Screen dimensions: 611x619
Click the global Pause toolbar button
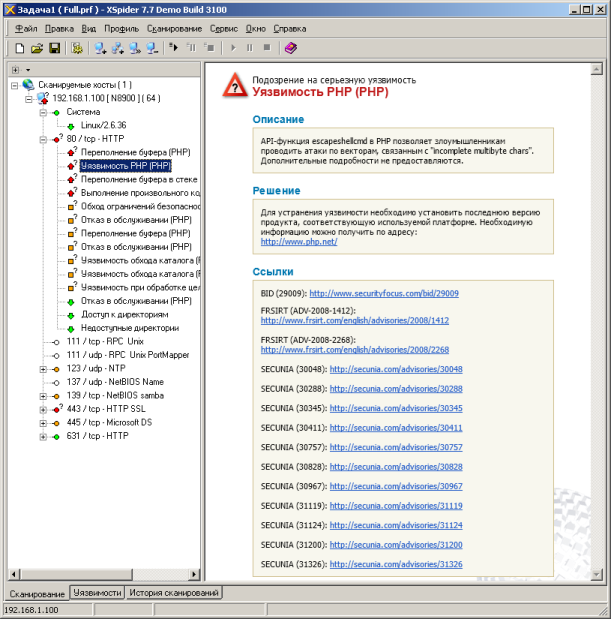(250, 48)
